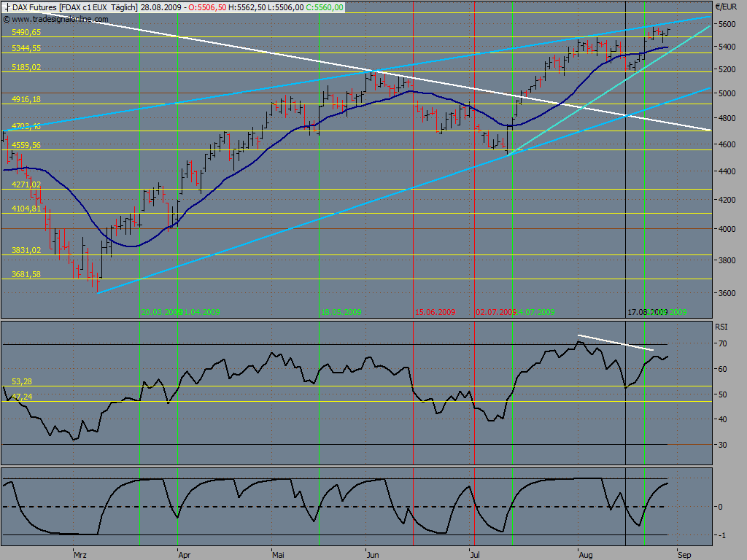This screenshot has height=560, width=747.
Task: Click the Jun month label on time axis
Action: [x=373, y=555]
